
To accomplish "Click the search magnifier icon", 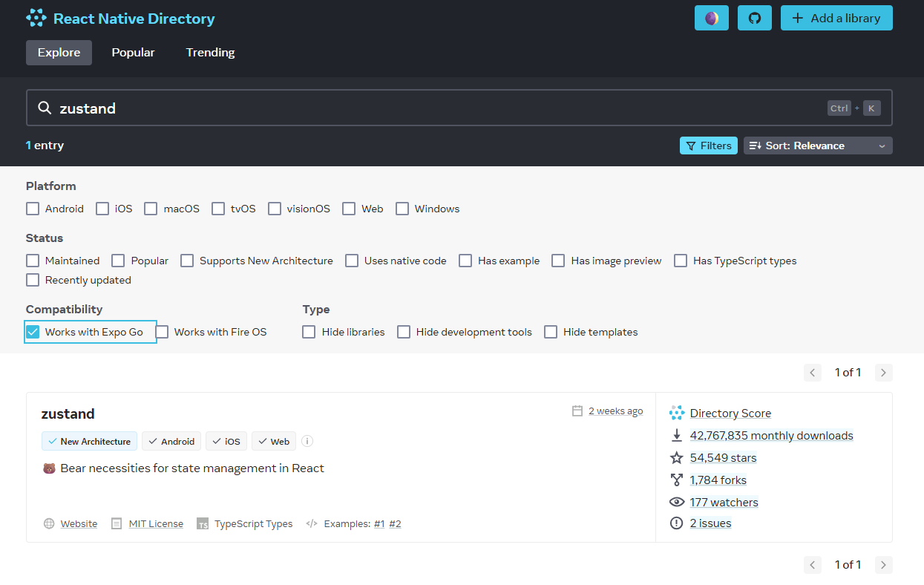I will [45, 108].
